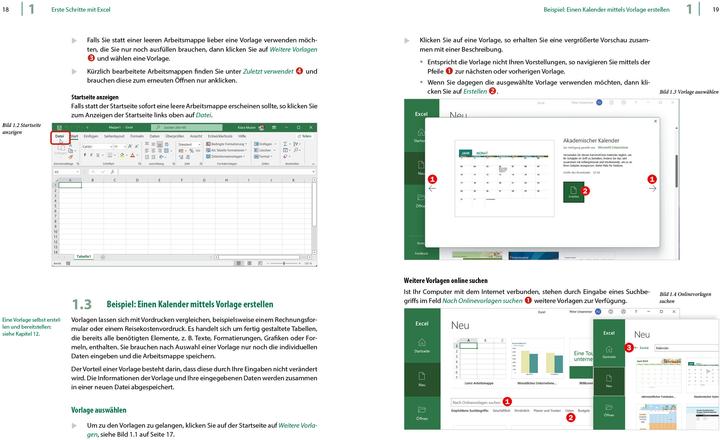Select the Formeln ribbon tab
720x440 pixels.
(x=137, y=136)
